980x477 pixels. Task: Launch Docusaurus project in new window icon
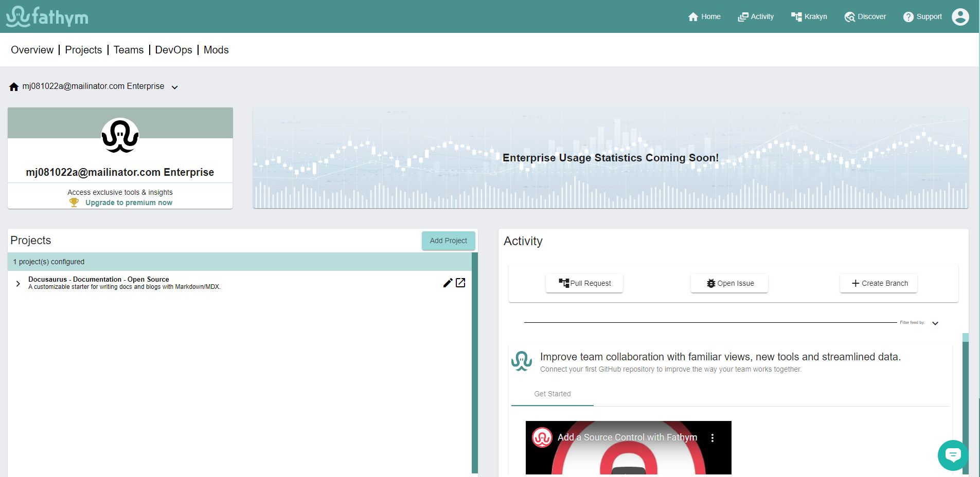(x=460, y=283)
